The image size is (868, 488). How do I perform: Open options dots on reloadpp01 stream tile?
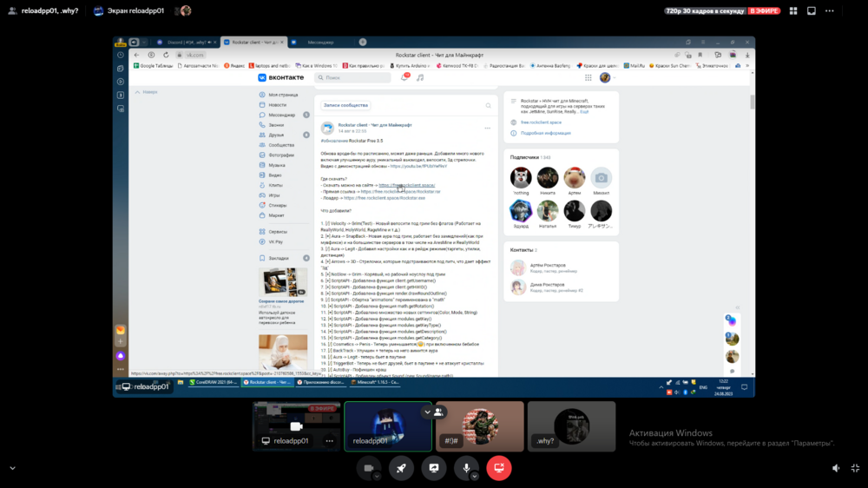point(329,441)
